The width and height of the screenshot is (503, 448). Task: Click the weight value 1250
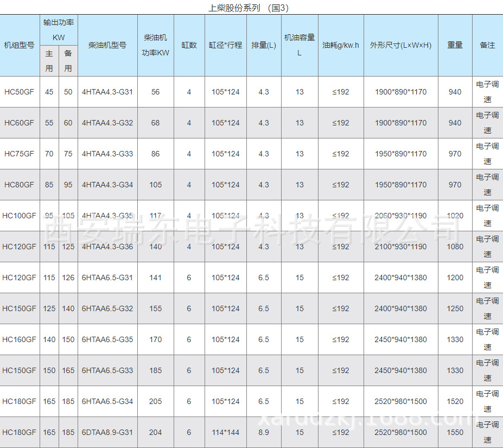coord(455,308)
